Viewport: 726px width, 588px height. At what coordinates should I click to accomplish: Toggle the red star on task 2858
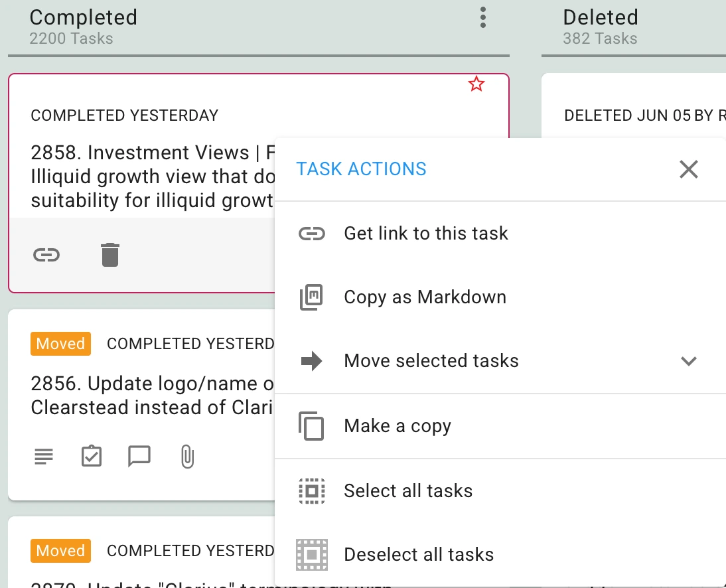(x=476, y=84)
